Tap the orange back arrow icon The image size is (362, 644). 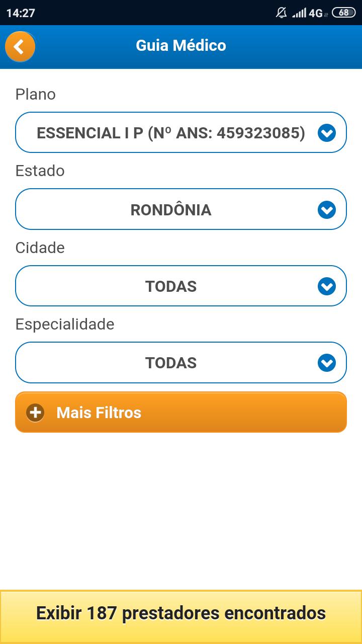coord(20,47)
